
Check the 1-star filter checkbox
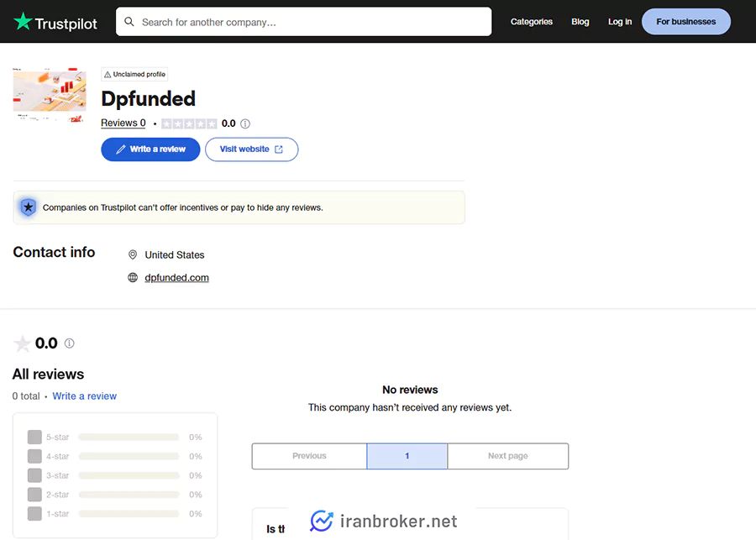[34, 513]
